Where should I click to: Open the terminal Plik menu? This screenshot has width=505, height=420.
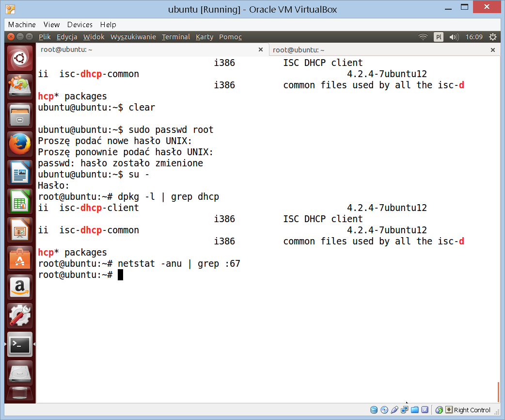[45, 37]
